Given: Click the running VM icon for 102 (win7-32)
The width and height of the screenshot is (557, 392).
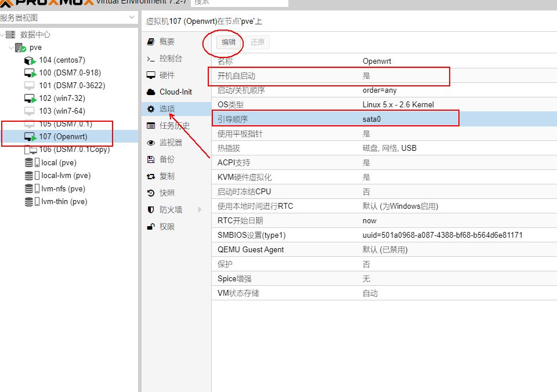Looking at the screenshot, I should [x=30, y=99].
